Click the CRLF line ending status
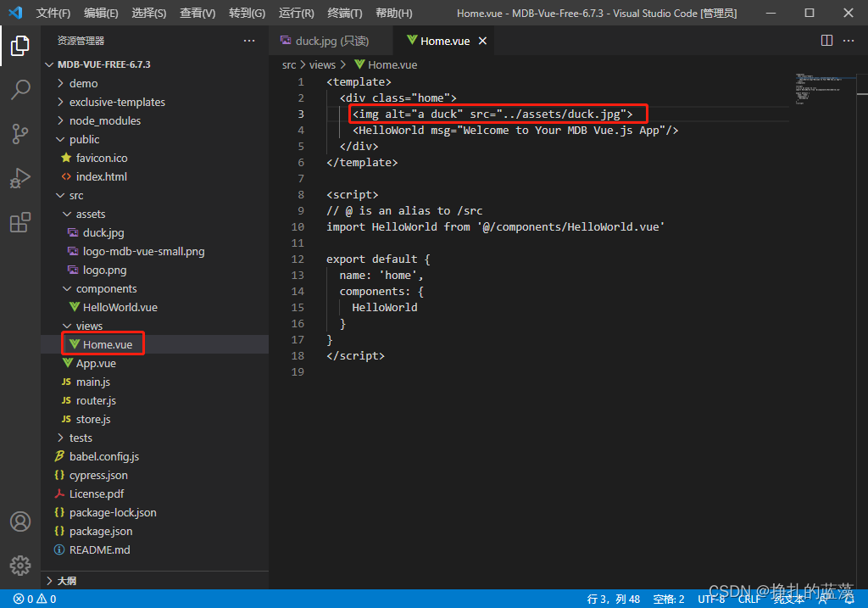This screenshot has width=868, height=608. point(749,600)
